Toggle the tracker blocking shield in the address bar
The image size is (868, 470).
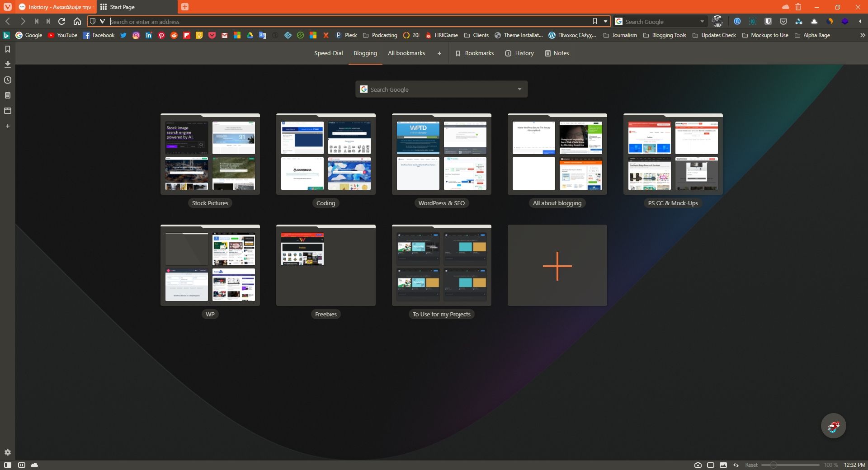pos(94,21)
